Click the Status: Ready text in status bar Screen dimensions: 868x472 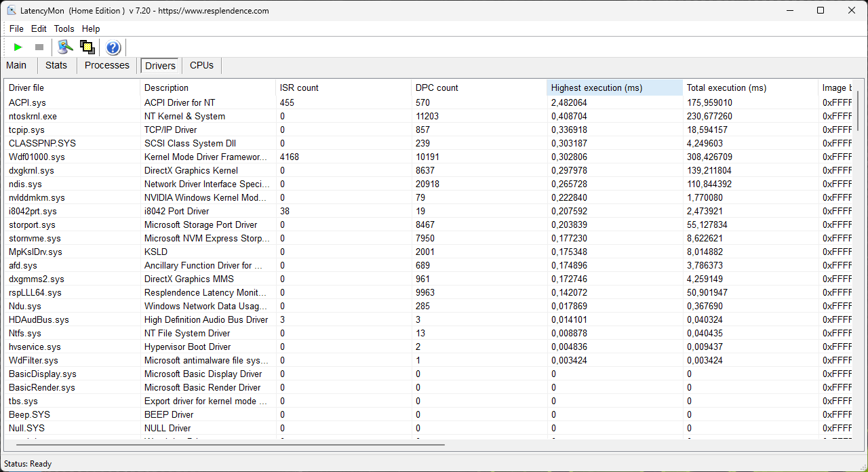(x=28, y=464)
